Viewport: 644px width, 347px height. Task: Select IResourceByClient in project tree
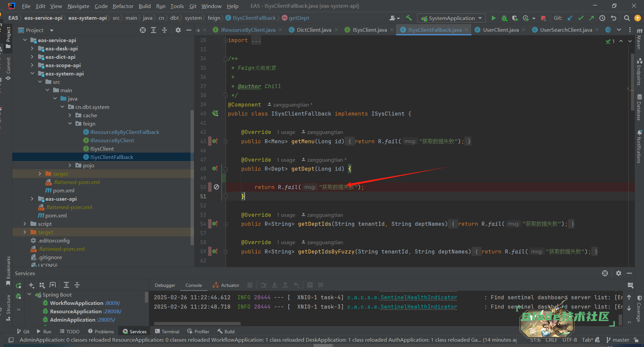point(112,140)
